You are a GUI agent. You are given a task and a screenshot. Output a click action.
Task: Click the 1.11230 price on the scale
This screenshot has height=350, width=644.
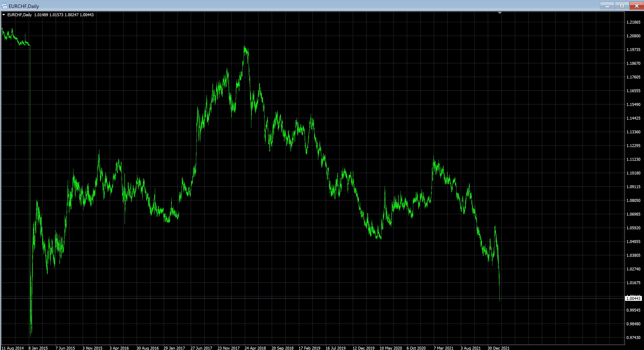[633, 159]
